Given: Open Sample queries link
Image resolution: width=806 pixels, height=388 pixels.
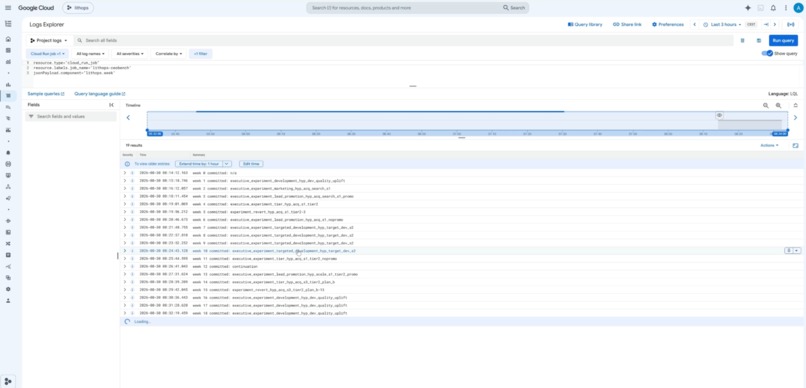Looking at the screenshot, I should [46, 94].
